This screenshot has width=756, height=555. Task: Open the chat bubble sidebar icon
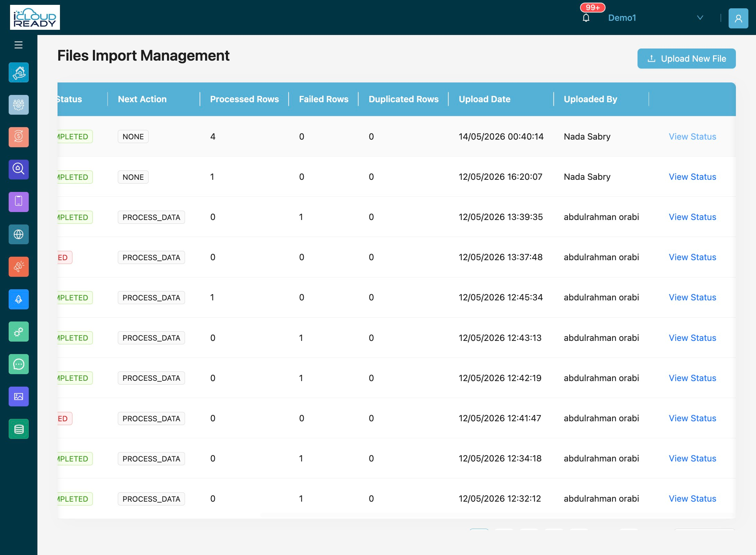coord(19,364)
